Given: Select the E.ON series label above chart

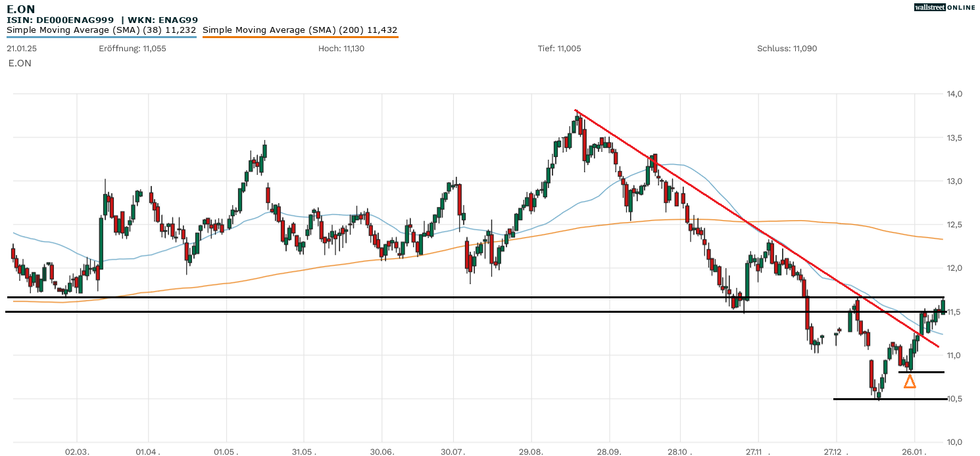Looking at the screenshot, I should click(x=20, y=63).
